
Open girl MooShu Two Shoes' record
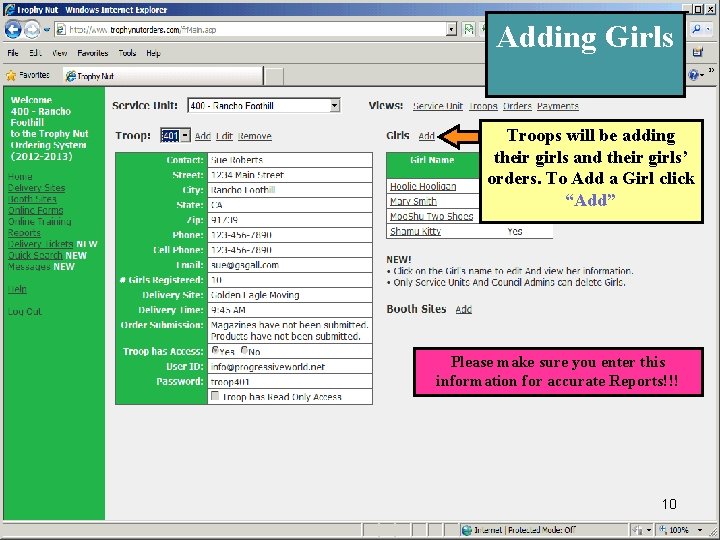[x=432, y=216]
